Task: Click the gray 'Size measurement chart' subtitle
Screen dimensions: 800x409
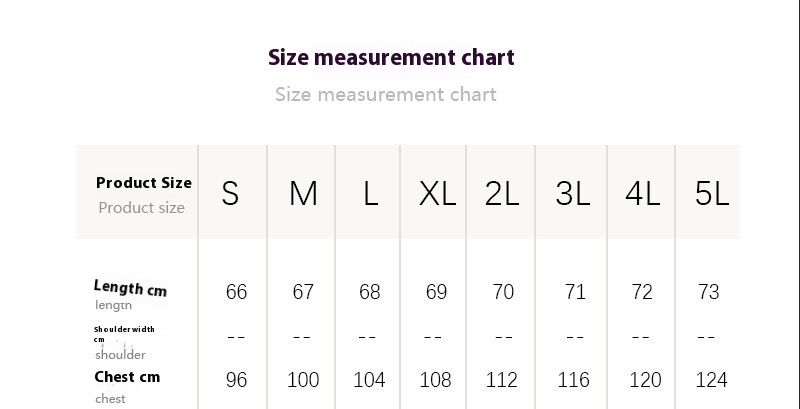Action: pos(385,95)
